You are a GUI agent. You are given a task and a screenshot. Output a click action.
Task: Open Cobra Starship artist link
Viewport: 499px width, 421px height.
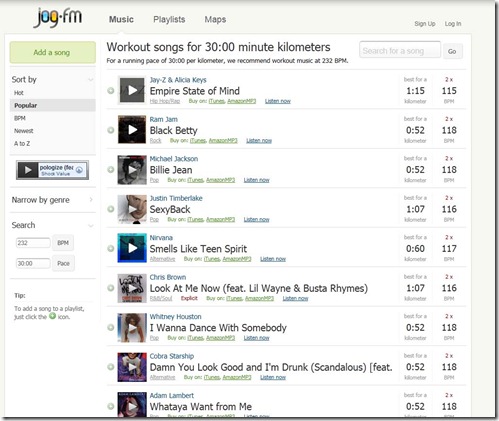[172, 356]
